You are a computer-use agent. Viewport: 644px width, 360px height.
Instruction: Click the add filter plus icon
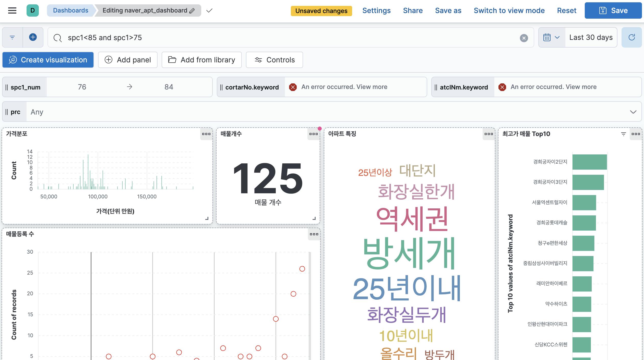point(33,37)
